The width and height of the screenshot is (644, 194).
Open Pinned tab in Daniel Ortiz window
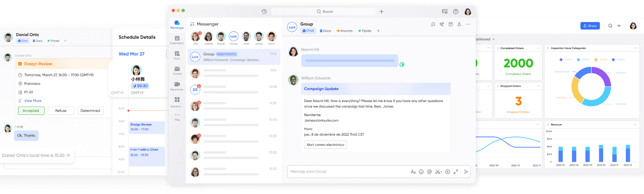[x=53, y=41]
